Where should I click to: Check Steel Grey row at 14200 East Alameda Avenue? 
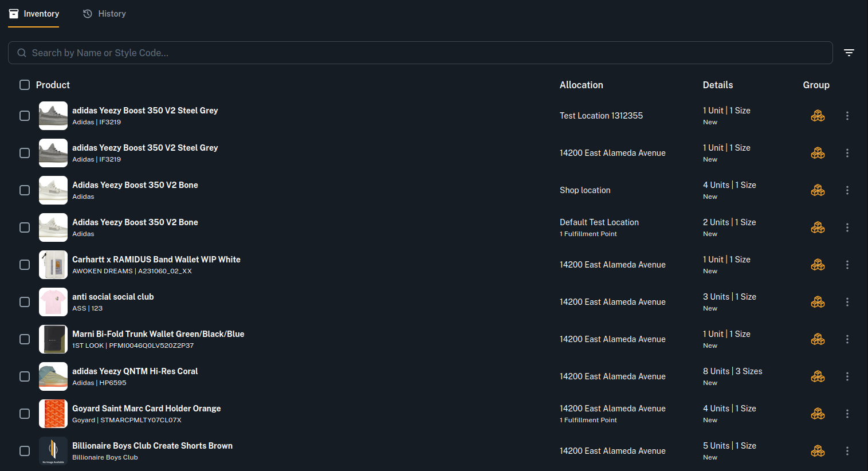click(x=25, y=153)
